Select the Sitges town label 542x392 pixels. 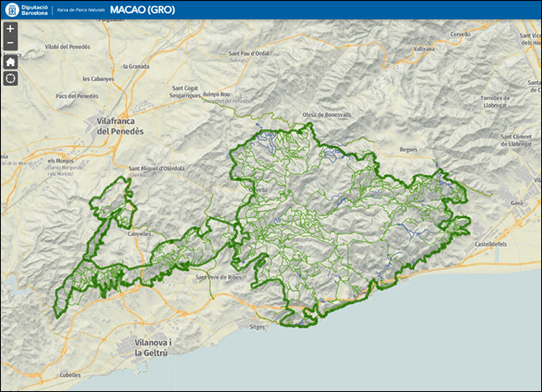tap(258, 327)
